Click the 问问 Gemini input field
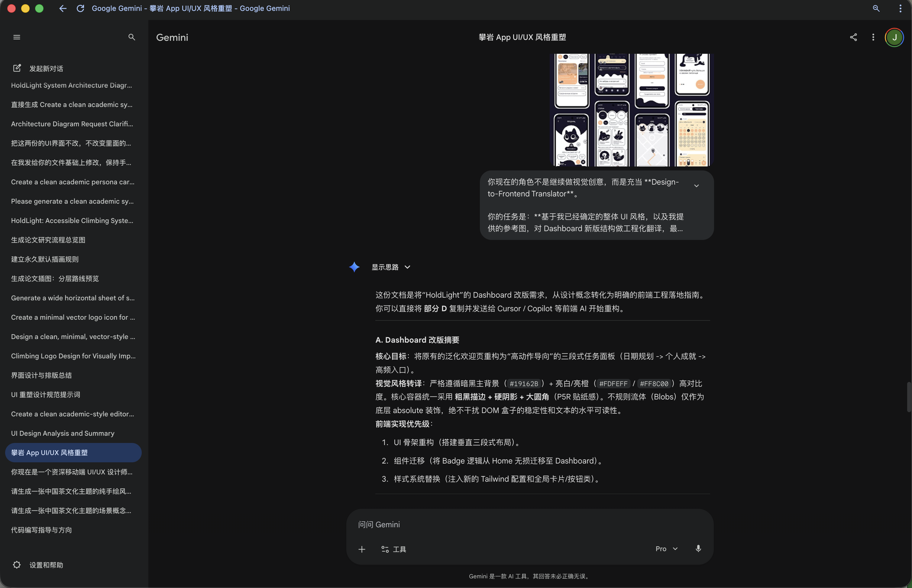The width and height of the screenshot is (912, 588). click(x=530, y=525)
